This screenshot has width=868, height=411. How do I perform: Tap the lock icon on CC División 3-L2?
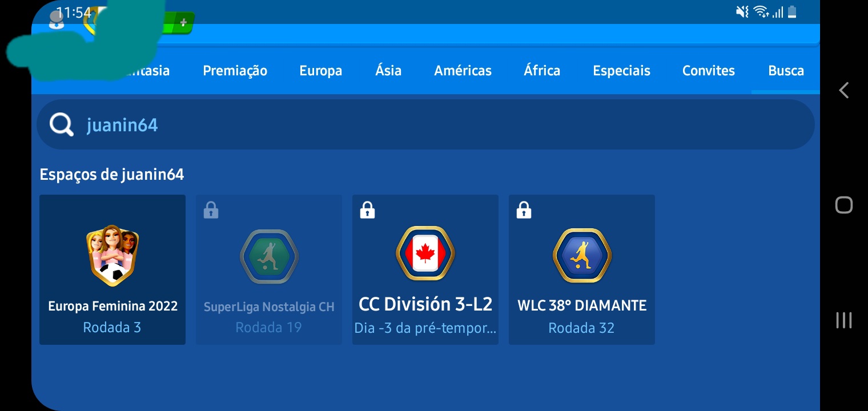coord(367,211)
